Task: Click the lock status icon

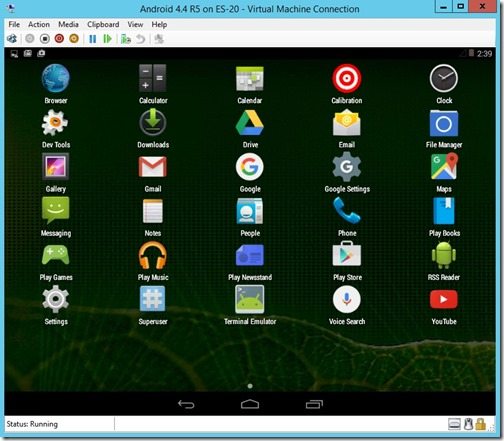Action: (x=480, y=424)
